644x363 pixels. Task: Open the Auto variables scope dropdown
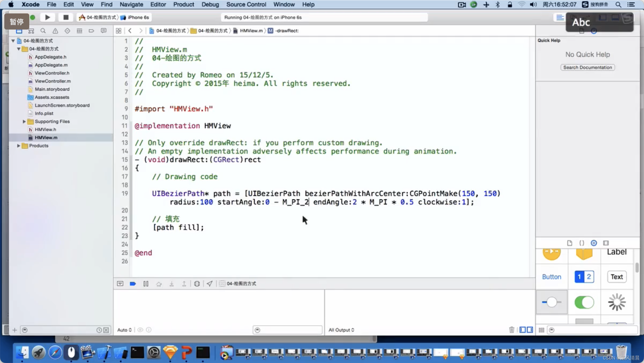click(x=125, y=330)
